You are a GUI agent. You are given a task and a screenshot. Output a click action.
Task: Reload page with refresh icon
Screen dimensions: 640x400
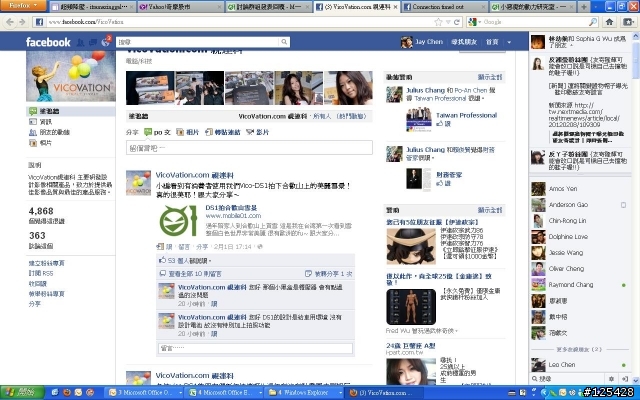point(457,22)
